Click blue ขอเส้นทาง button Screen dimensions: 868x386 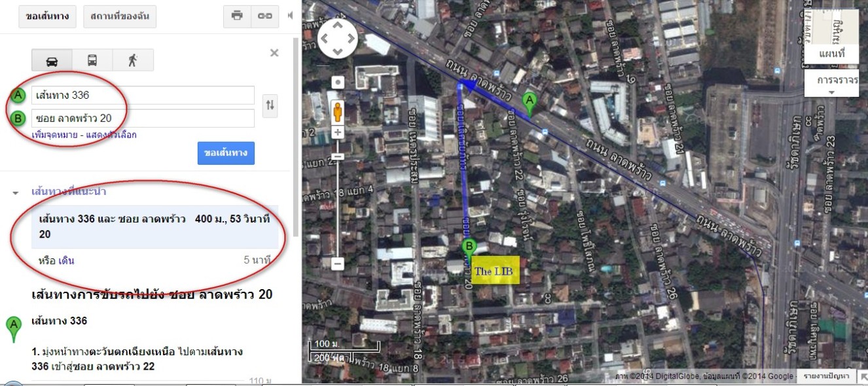[226, 154]
